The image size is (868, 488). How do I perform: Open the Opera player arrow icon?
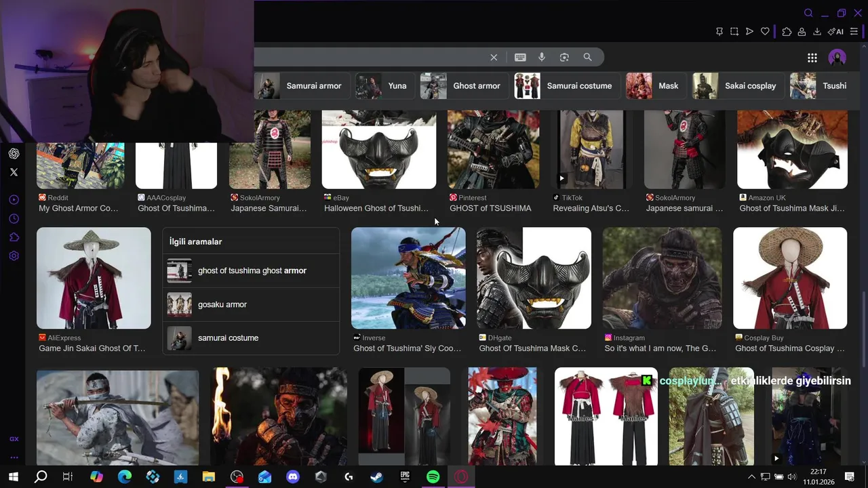pos(749,32)
